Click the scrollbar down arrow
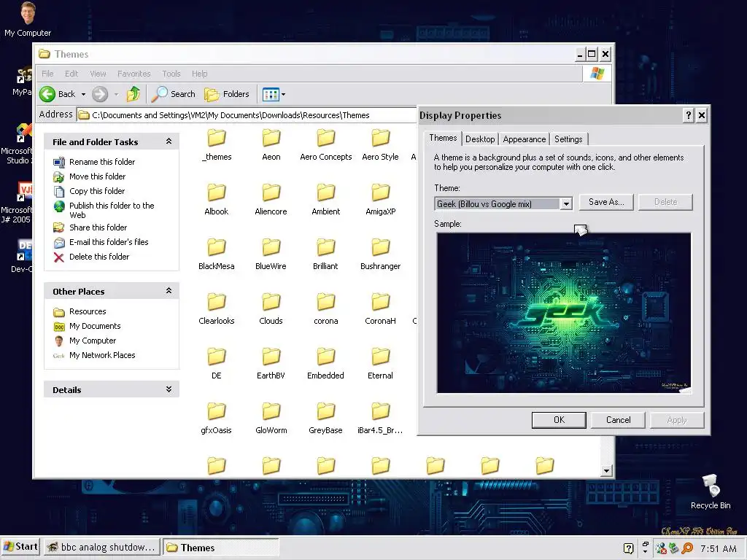This screenshot has height=560, width=747. coord(606,471)
